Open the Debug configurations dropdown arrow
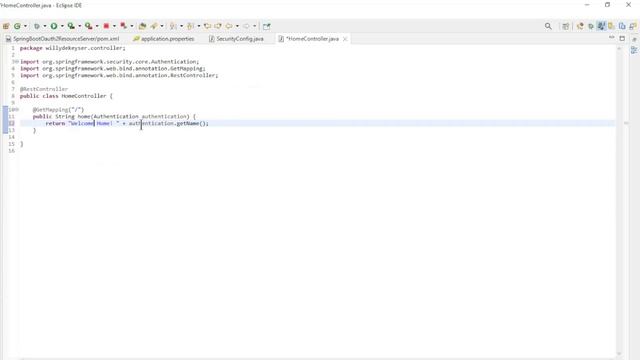Image resolution: width=640 pixels, height=360 pixels. (45, 26)
